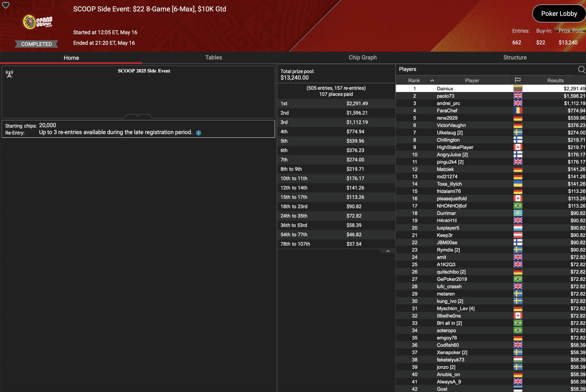The height and width of the screenshot is (392, 586).
Task: Open the Chip Graph tab
Action: click(362, 57)
